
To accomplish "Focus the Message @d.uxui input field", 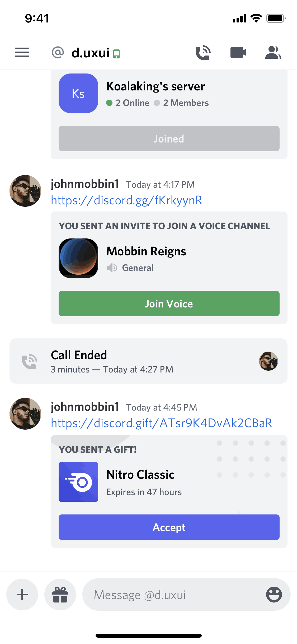I will tap(174, 595).
